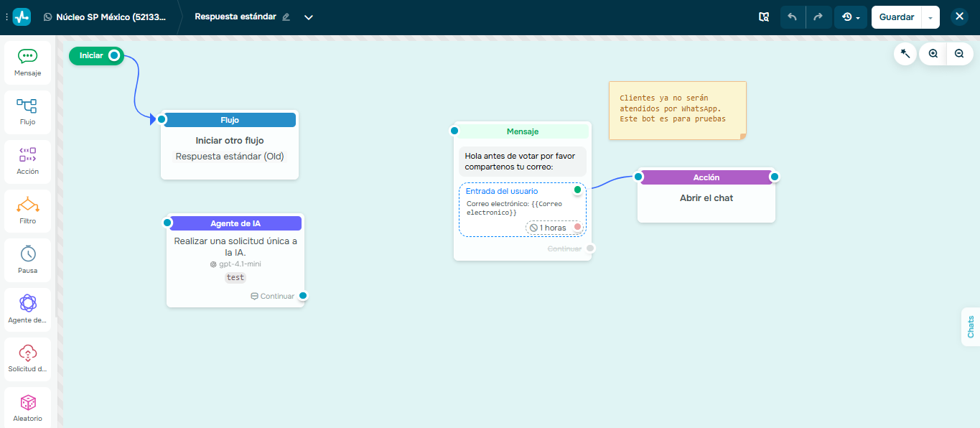The height and width of the screenshot is (428, 980).
Task: Click the Guardar button
Action: point(897,17)
